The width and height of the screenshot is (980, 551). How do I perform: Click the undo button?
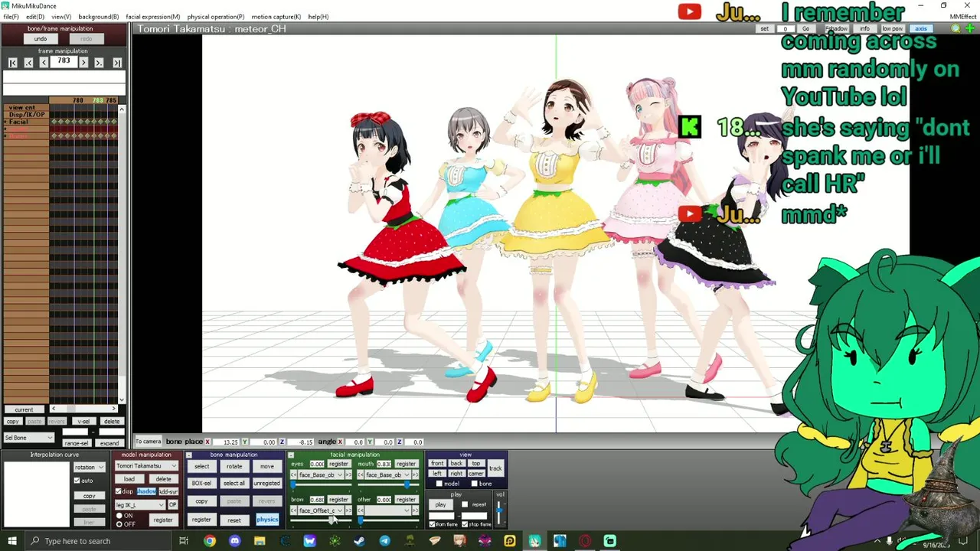[41, 39]
